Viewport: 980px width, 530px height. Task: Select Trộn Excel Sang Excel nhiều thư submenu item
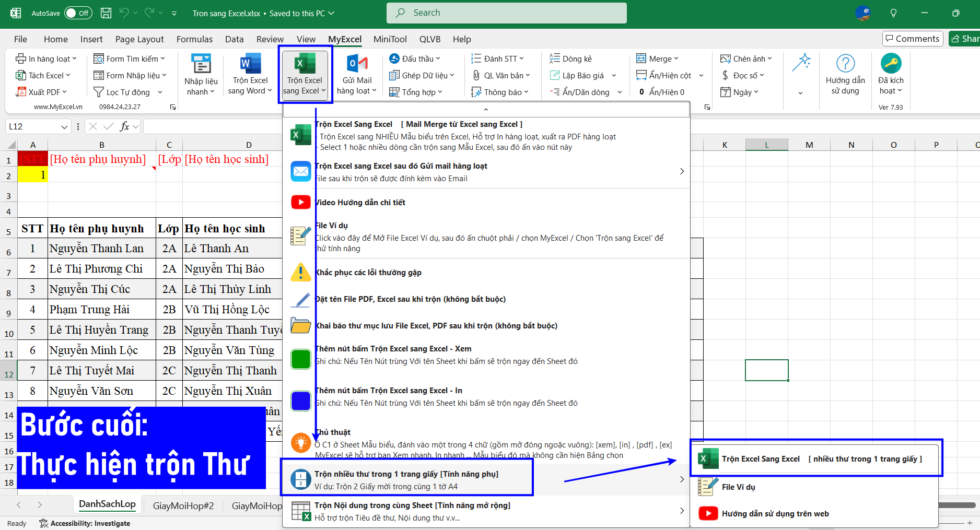(816, 459)
